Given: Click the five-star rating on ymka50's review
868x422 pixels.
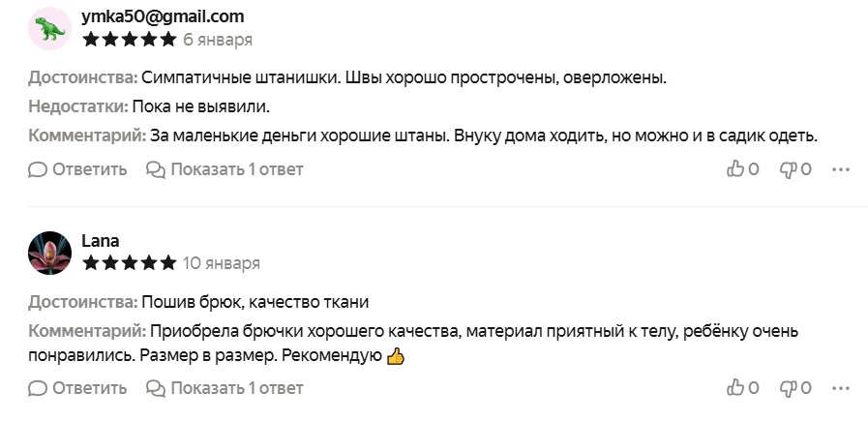Looking at the screenshot, I should (x=130, y=40).
